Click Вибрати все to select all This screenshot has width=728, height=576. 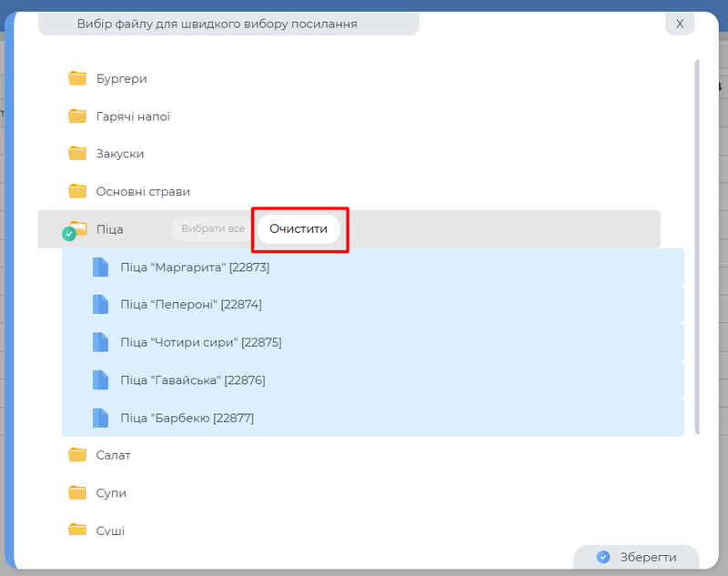(x=213, y=229)
